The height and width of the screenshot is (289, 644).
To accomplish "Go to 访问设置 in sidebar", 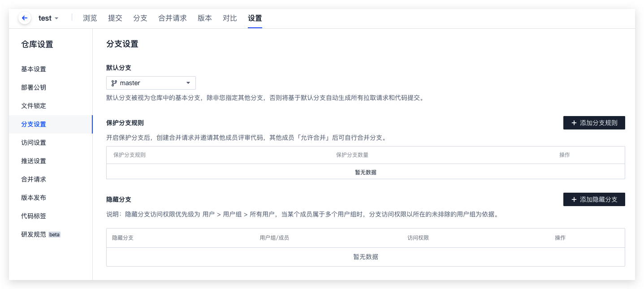I will click(x=34, y=142).
